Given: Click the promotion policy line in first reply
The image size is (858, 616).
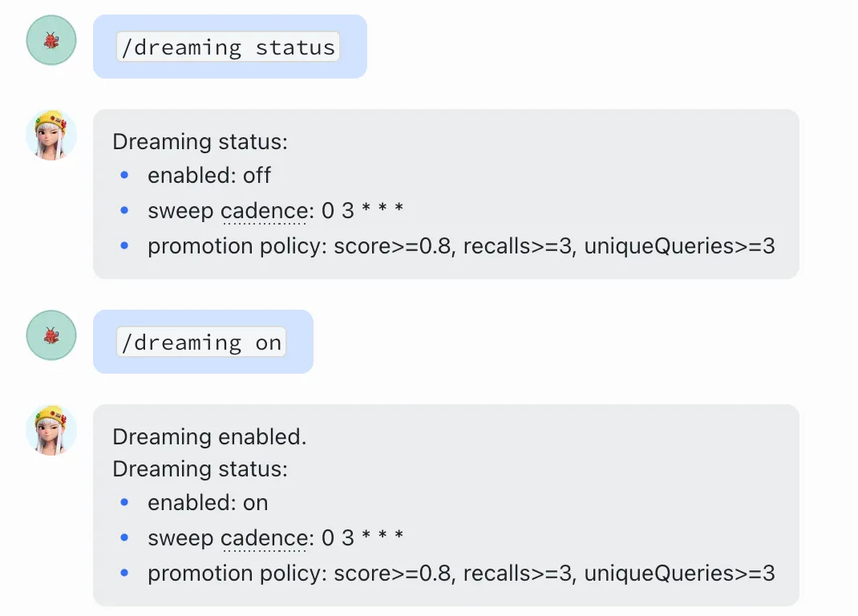Looking at the screenshot, I should point(461,246).
